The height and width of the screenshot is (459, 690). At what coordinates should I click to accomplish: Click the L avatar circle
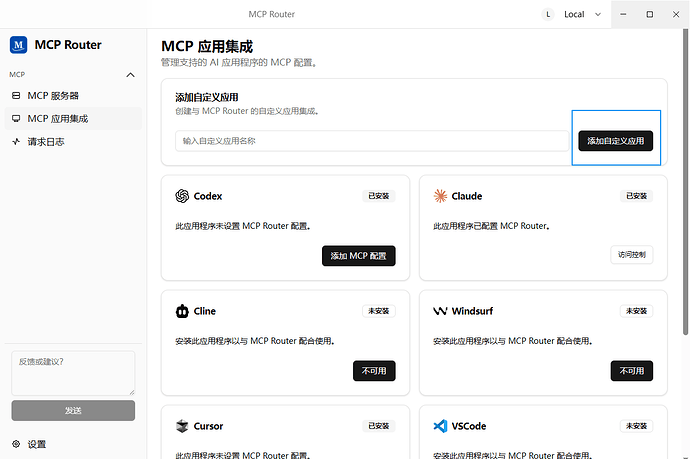(548, 15)
